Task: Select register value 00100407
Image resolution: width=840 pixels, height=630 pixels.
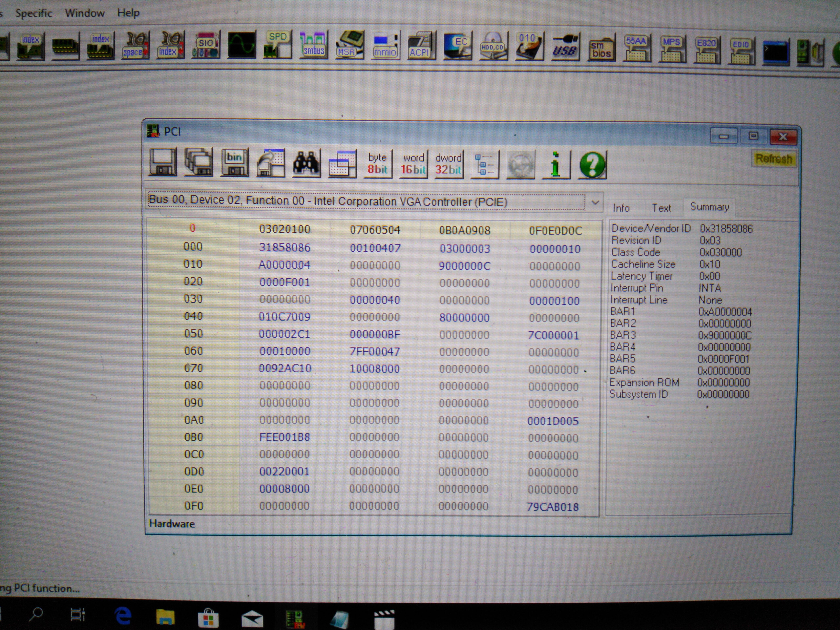Action: [375, 248]
